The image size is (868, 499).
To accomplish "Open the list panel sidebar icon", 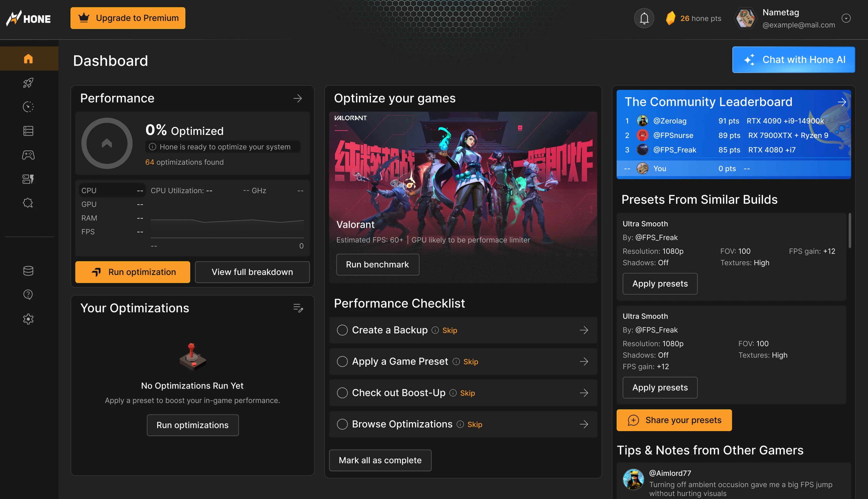I will (28, 131).
